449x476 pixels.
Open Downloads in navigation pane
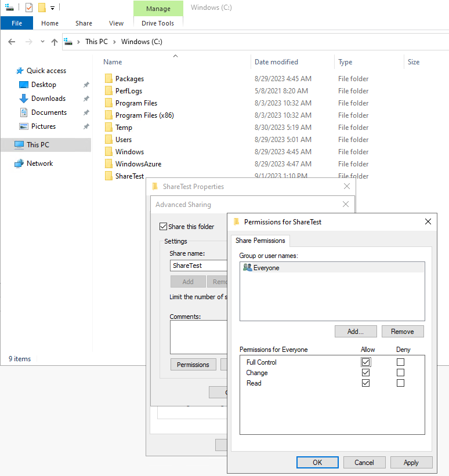point(48,99)
